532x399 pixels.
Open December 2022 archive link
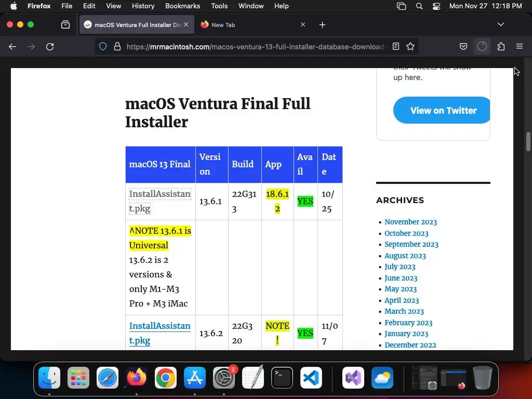point(410,345)
